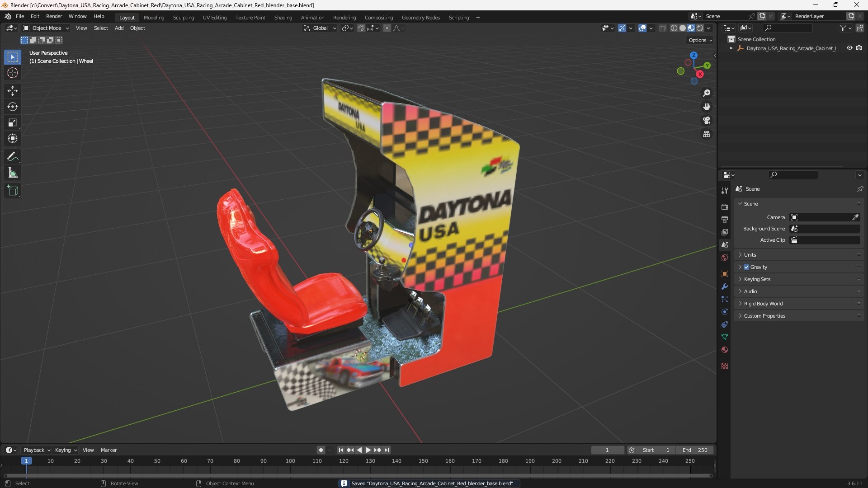The width and height of the screenshot is (868, 488).
Task: Switch to the UV Editing workspace tab
Action: [215, 17]
